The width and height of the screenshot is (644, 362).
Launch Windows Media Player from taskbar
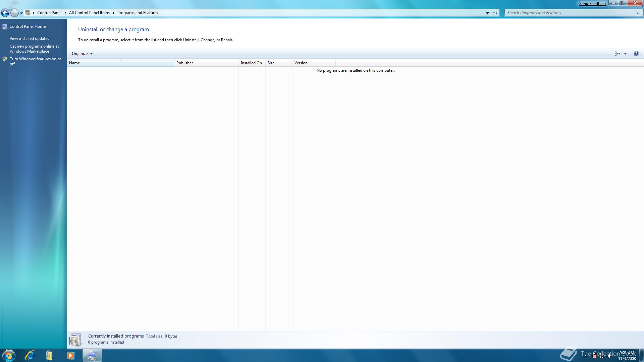point(70,355)
